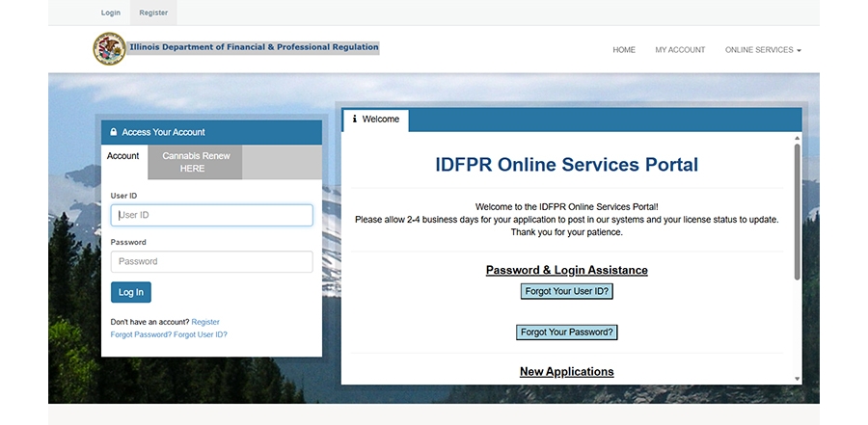Open the Cannabis Renew HERE tab
This screenshot has width=868, height=425.
coord(196,162)
